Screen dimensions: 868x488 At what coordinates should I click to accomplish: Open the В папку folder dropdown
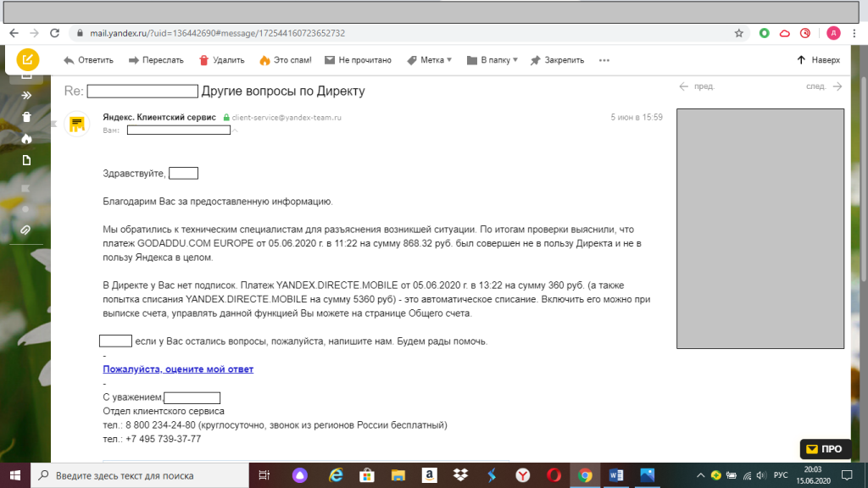(492, 60)
